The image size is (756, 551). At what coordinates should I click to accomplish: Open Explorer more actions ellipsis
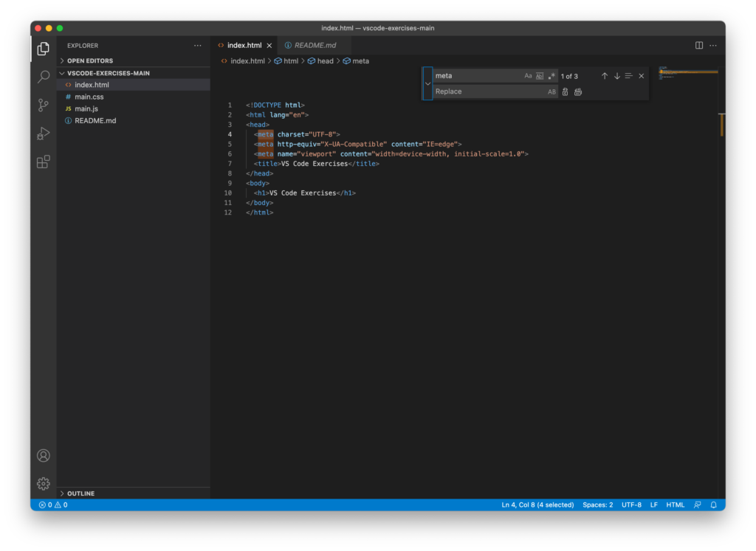pyautogui.click(x=198, y=45)
